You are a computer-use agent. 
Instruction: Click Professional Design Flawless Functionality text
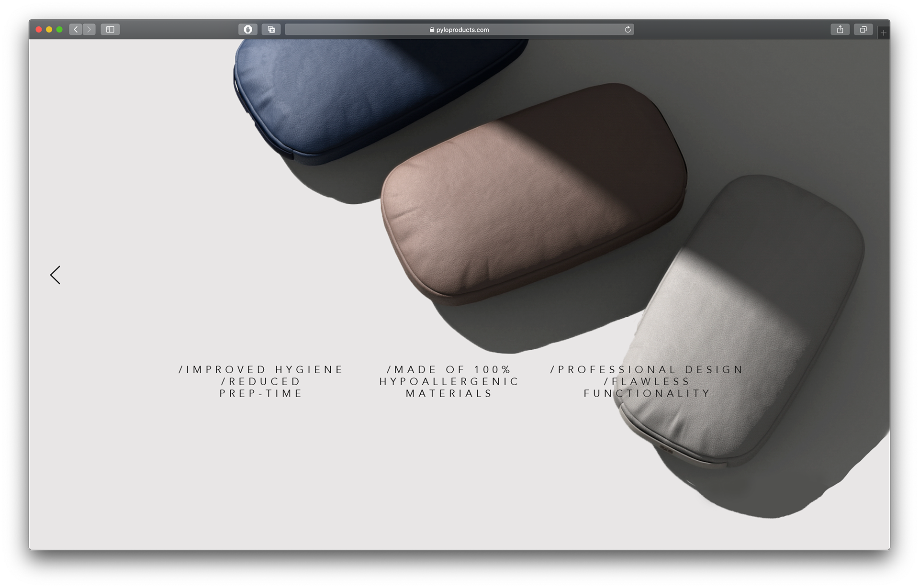point(647,381)
